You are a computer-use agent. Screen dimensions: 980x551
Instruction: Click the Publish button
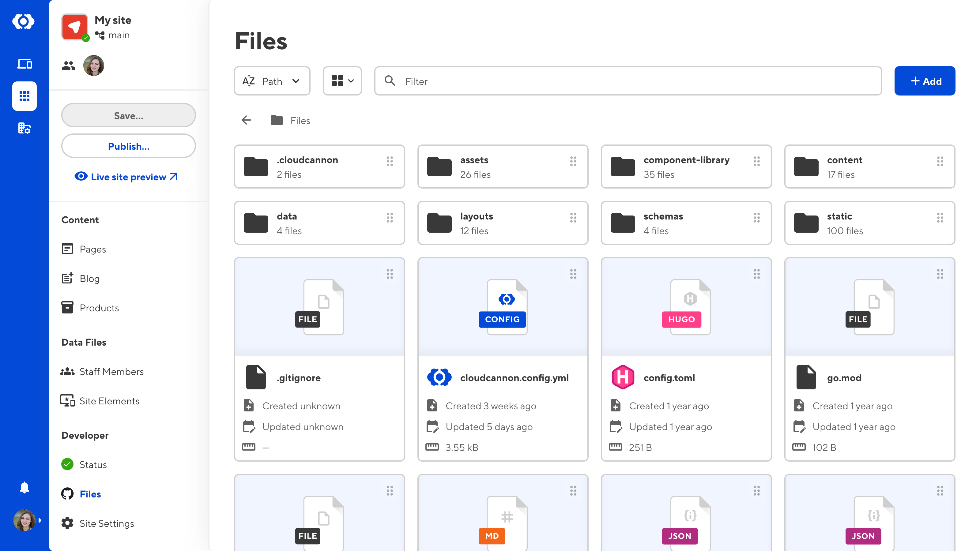[x=128, y=146]
